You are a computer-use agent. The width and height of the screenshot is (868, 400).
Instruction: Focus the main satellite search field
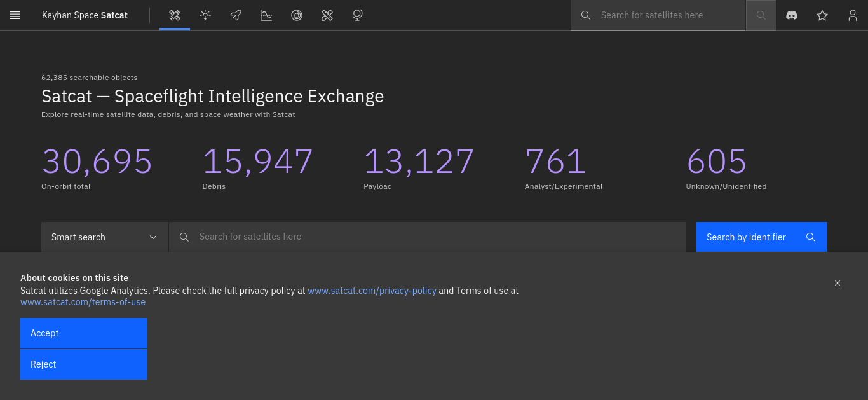(x=428, y=237)
